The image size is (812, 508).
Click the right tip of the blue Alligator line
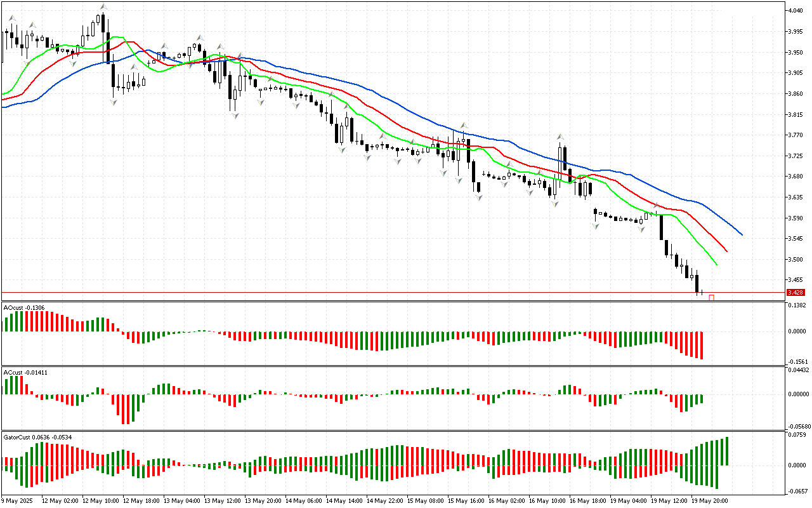pyautogui.click(x=742, y=234)
